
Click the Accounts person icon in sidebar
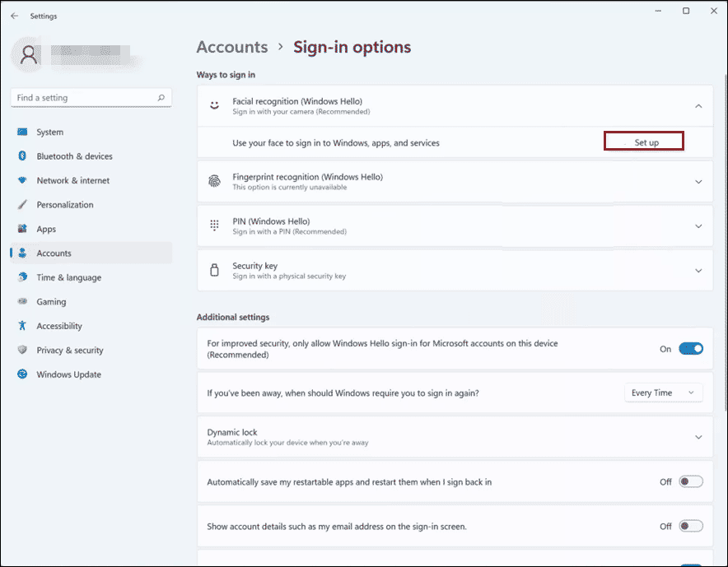[22, 253]
